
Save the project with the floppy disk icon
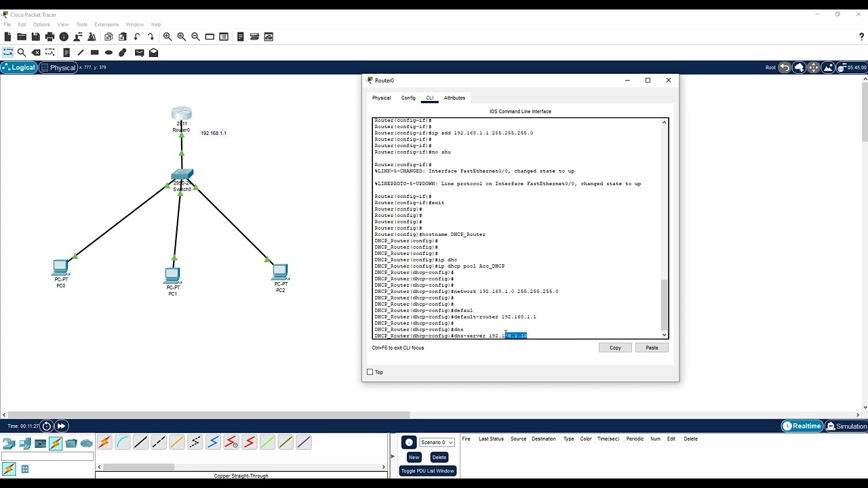[35, 37]
